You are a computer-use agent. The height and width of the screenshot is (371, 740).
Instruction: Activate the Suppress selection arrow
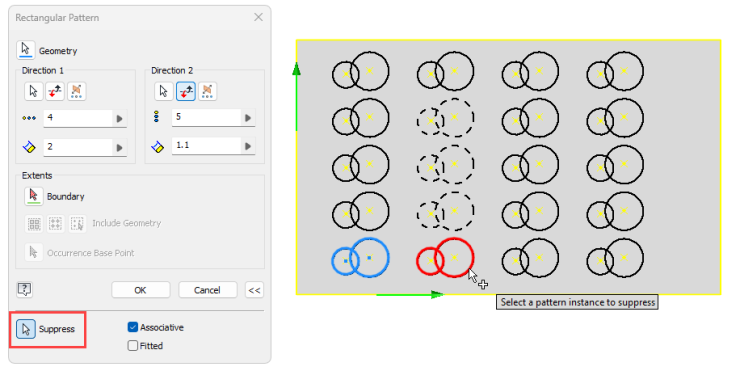[26, 329]
